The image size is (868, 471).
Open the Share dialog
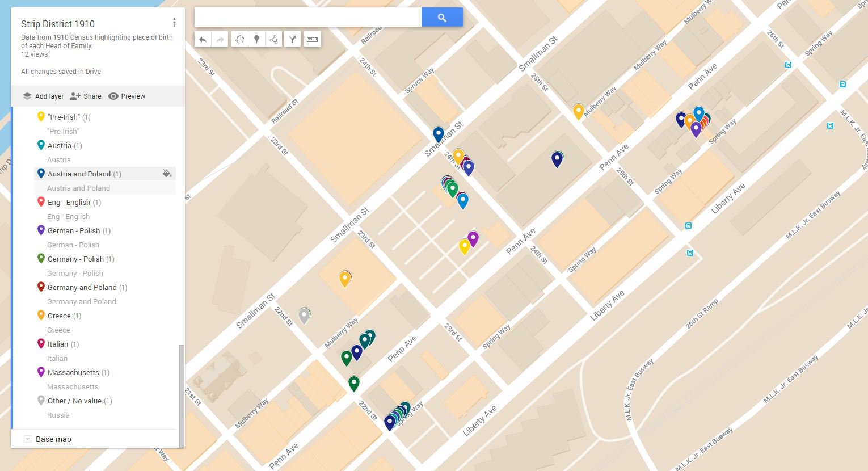tap(86, 96)
